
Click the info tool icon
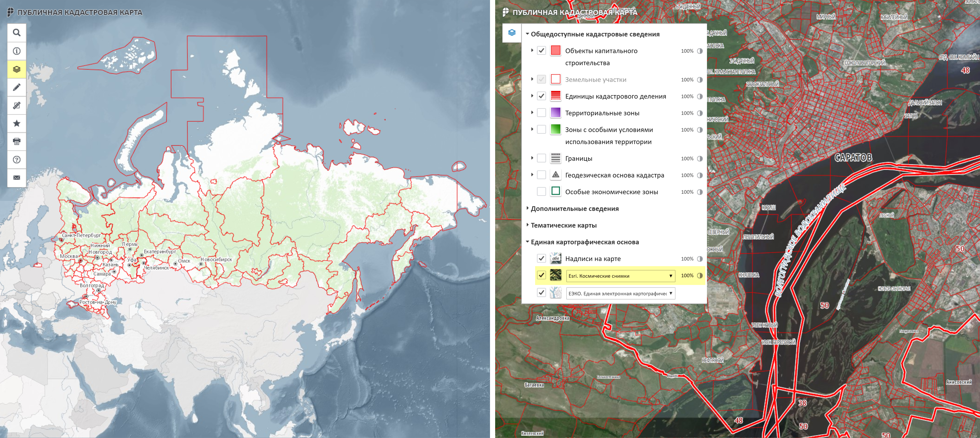[x=17, y=51]
